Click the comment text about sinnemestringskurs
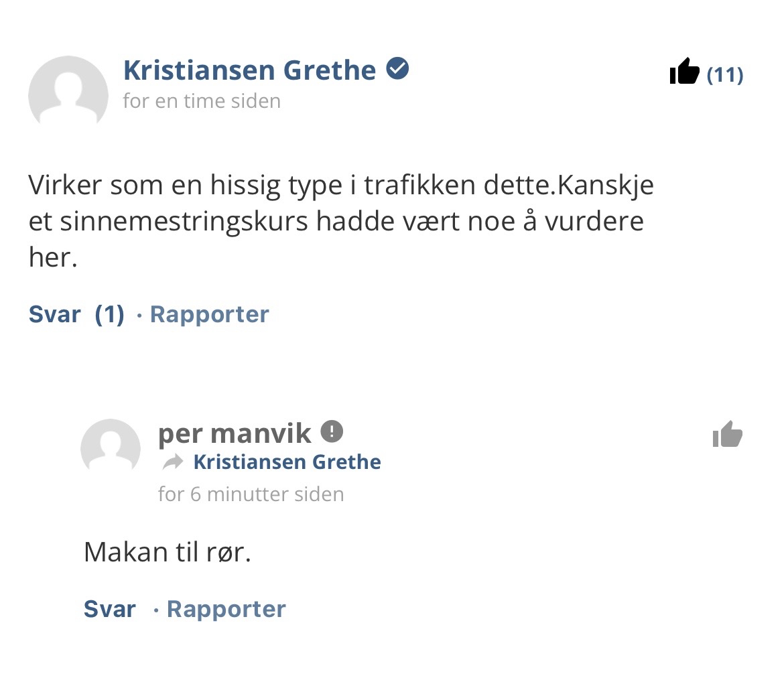This screenshot has height=680, width=784. click(x=335, y=221)
